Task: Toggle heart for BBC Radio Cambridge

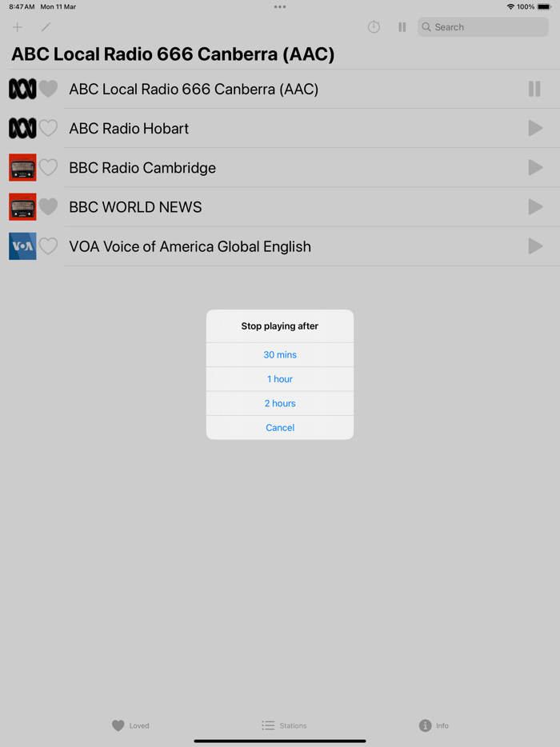Action: [x=48, y=167]
